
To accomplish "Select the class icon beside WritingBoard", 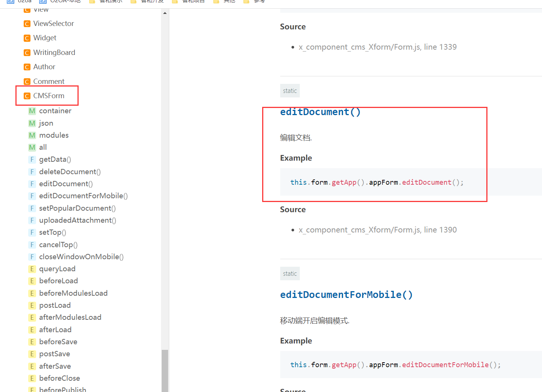I will [27, 53].
